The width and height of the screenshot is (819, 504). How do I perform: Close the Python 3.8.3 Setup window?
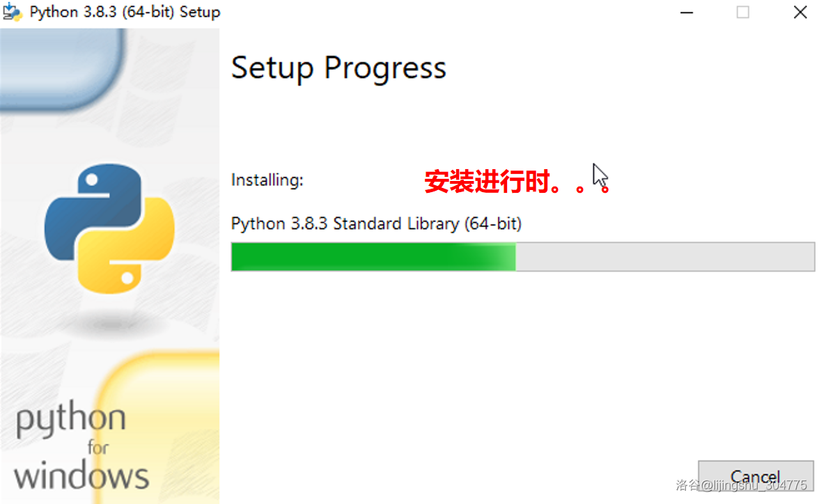point(799,13)
